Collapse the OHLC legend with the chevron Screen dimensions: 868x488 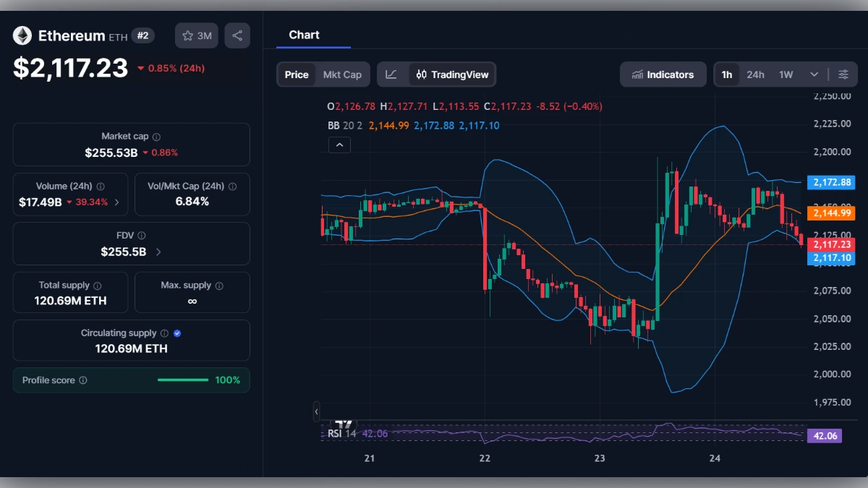coord(339,145)
